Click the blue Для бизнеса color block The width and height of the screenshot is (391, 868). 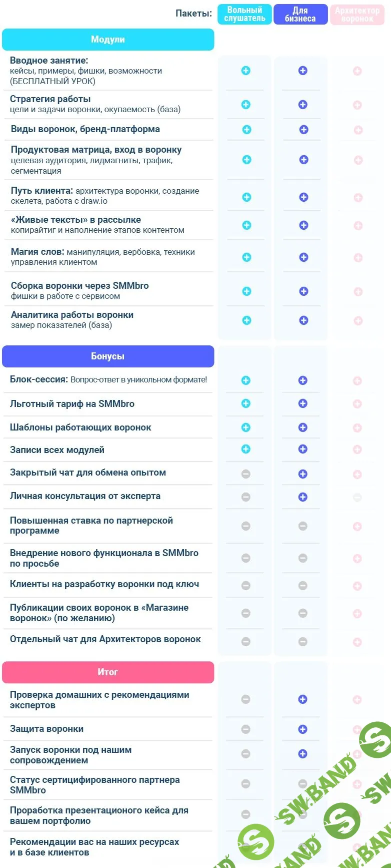pos(300,14)
